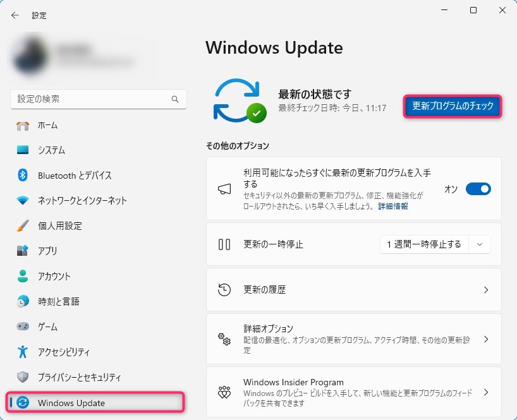This screenshot has height=420, width=517.
Task: Click the プライバシーとセキュリティ shield icon
Action: pos(23,377)
